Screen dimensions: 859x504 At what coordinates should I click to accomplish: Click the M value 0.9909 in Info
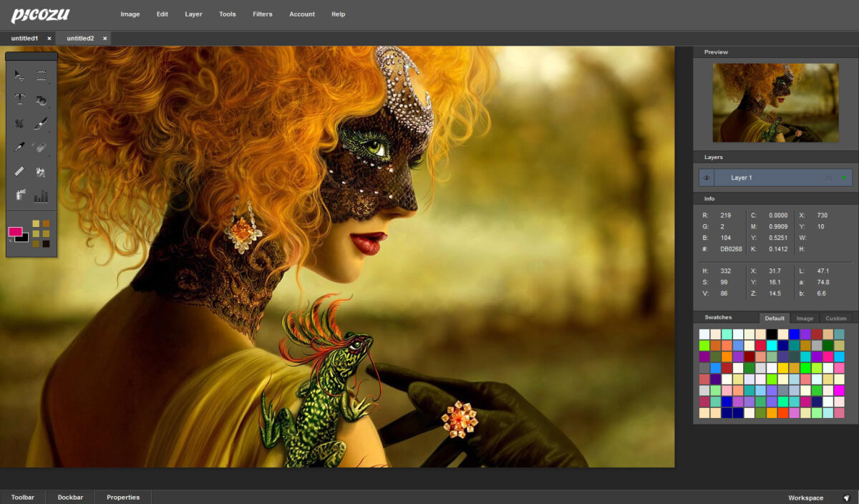point(778,226)
